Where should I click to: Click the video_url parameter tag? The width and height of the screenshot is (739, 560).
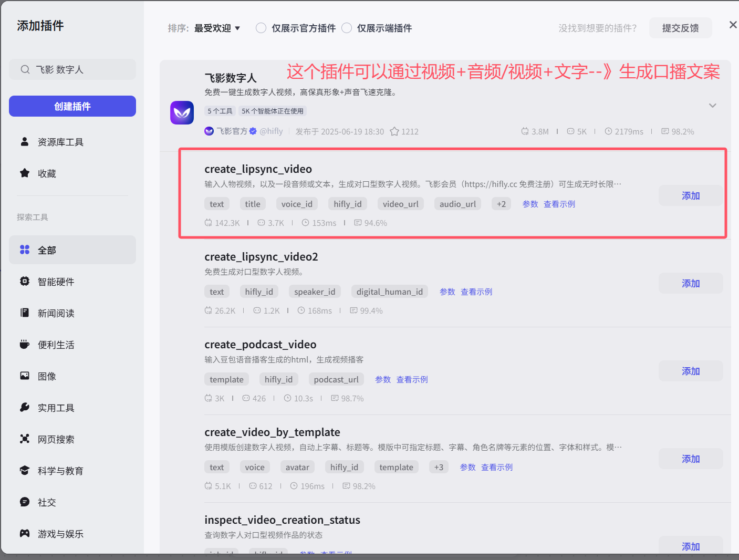pyautogui.click(x=401, y=204)
